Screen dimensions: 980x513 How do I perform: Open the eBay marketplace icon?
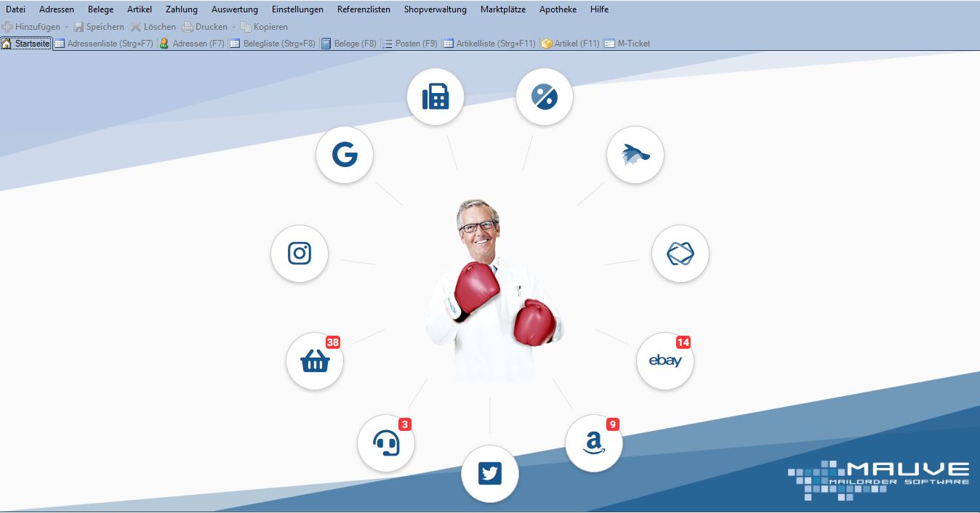665,361
